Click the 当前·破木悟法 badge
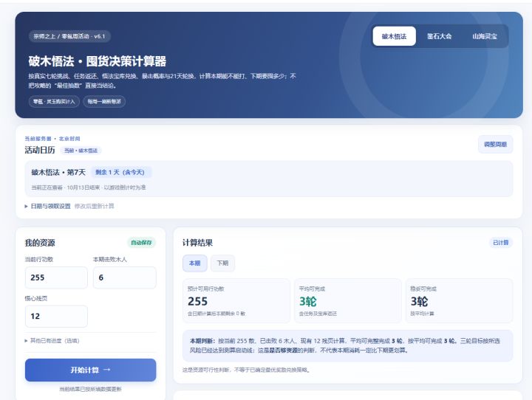 [81, 151]
